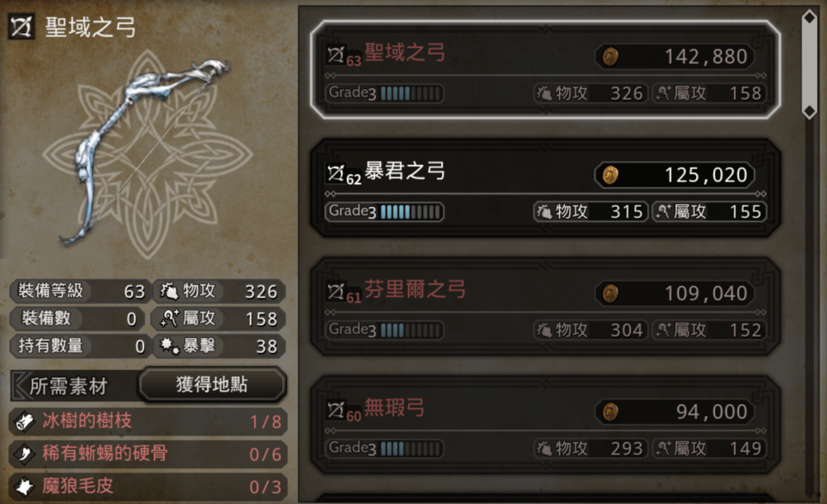Click the bow icon beside the 聖域之弓 title
Viewport: 827px width, 504px height.
(x=22, y=28)
